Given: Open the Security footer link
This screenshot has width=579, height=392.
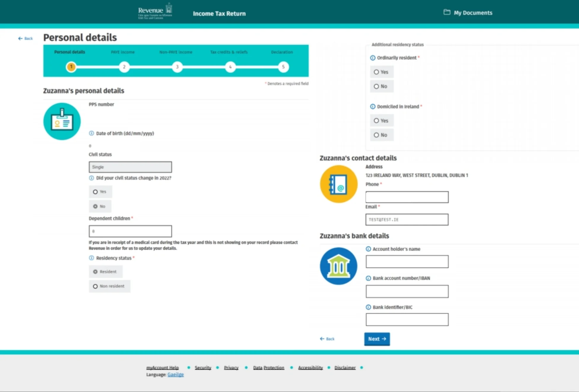Looking at the screenshot, I should [x=203, y=368].
